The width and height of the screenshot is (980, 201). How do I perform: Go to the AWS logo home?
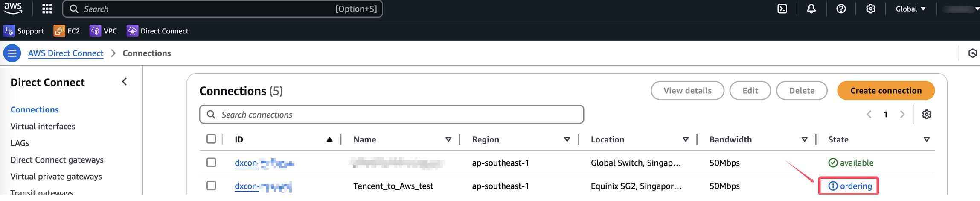[13, 9]
